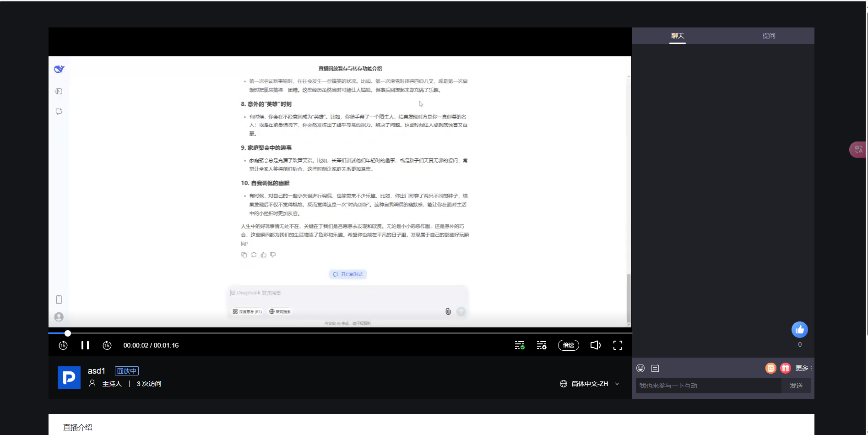Click the copy response icon in the video
Screen dimensions: 868x435
(x=244, y=255)
